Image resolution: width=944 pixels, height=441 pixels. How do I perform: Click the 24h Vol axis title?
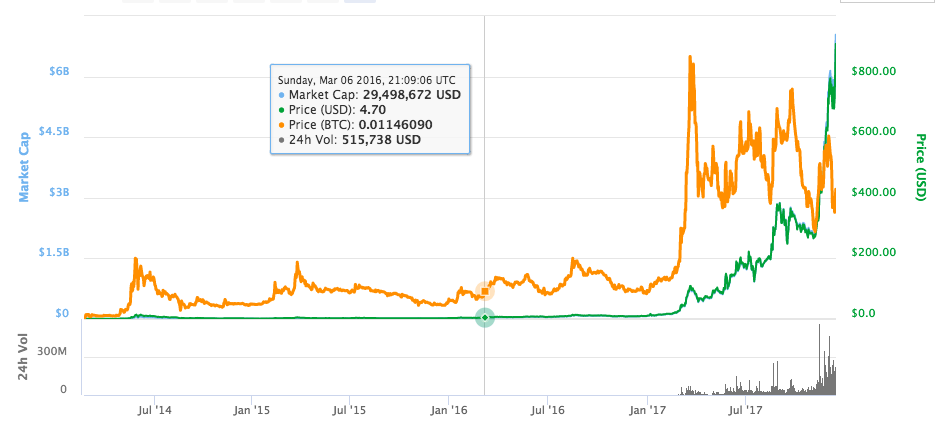[23, 359]
